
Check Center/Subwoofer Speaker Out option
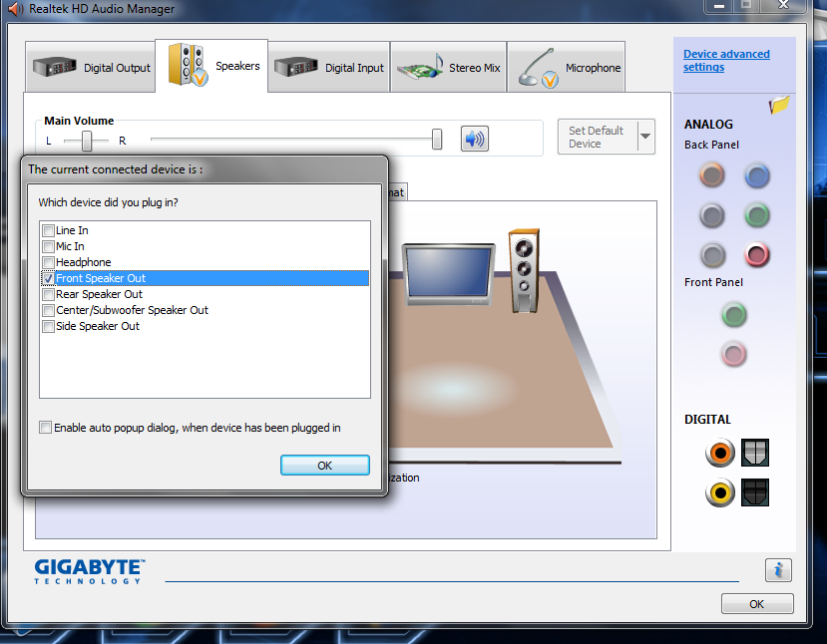click(x=49, y=310)
